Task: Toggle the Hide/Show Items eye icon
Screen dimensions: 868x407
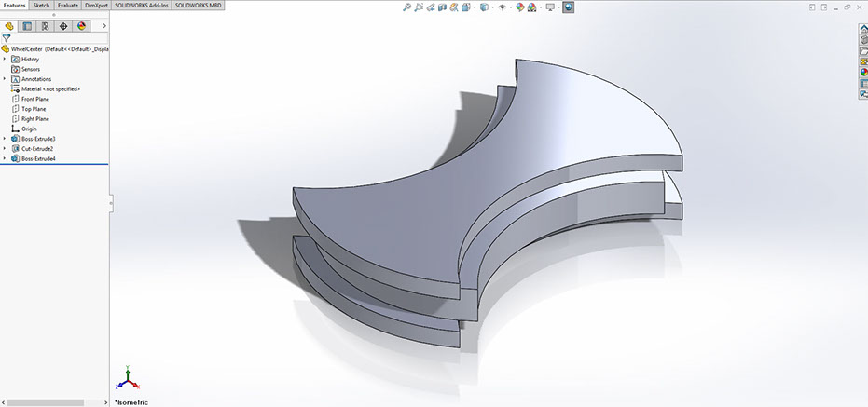Action: 502,7
